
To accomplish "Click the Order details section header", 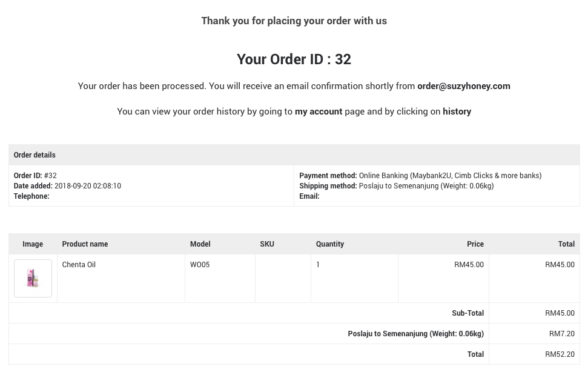I will click(x=294, y=155).
